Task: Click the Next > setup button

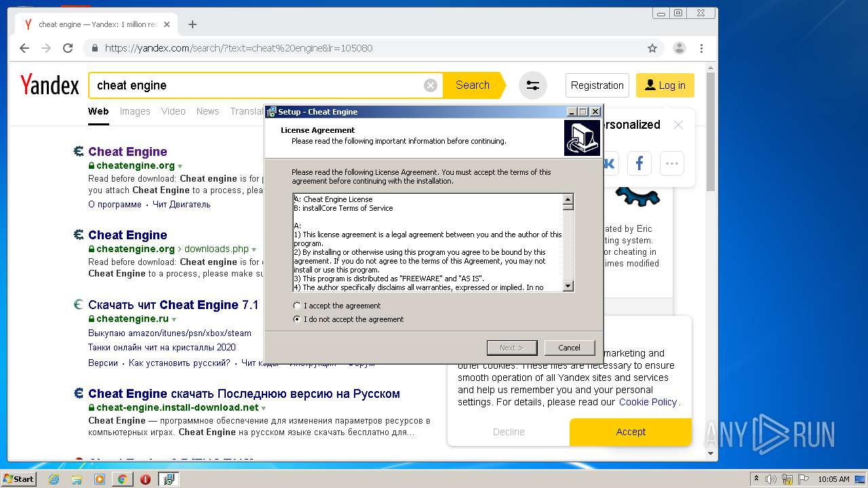Action: coord(511,348)
